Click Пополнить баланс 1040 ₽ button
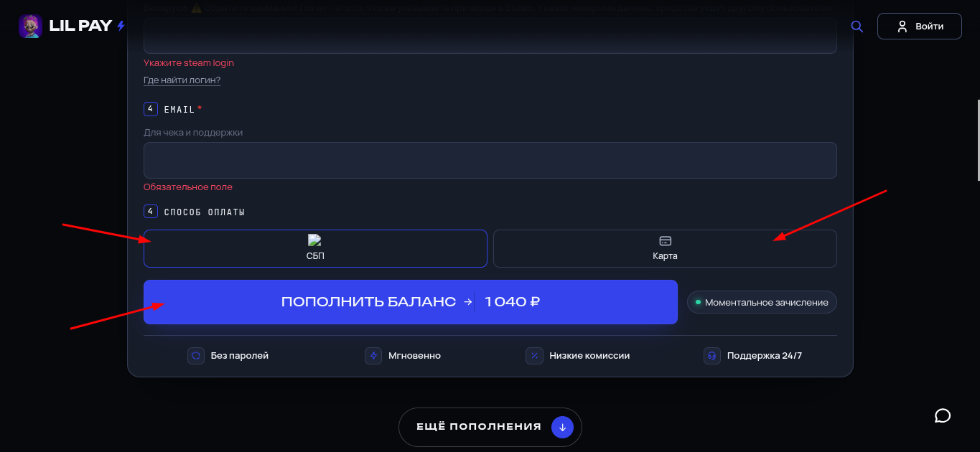The image size is (980, 452). [x=411, y=302]
